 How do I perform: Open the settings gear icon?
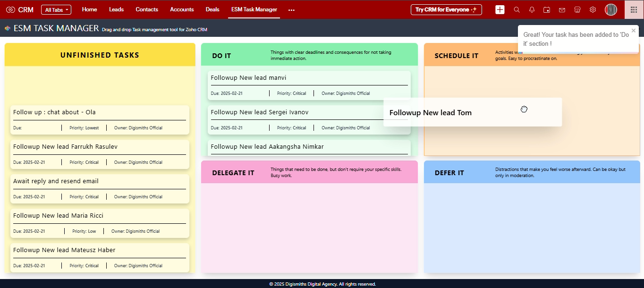pyautogui.click(x=593, y=9)
